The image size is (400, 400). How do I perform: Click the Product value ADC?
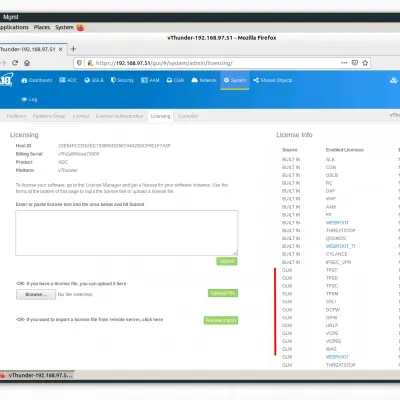pos(63,162)
